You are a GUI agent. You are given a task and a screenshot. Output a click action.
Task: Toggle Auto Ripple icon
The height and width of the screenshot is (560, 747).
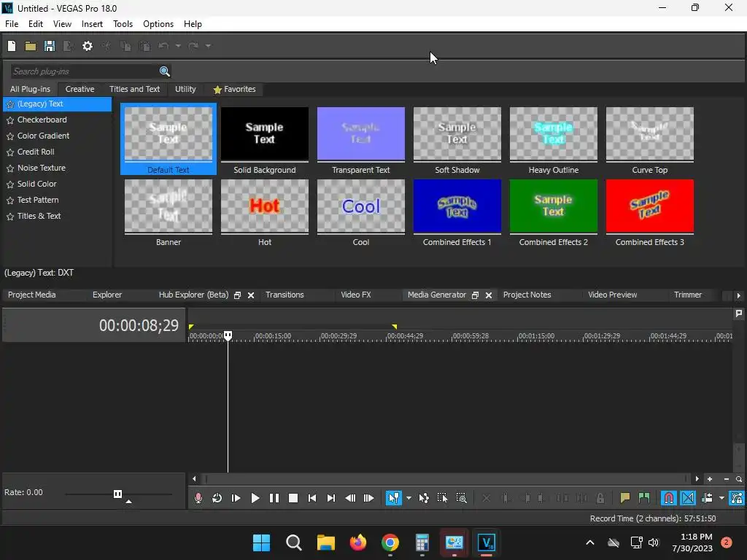tap(707, 498)
